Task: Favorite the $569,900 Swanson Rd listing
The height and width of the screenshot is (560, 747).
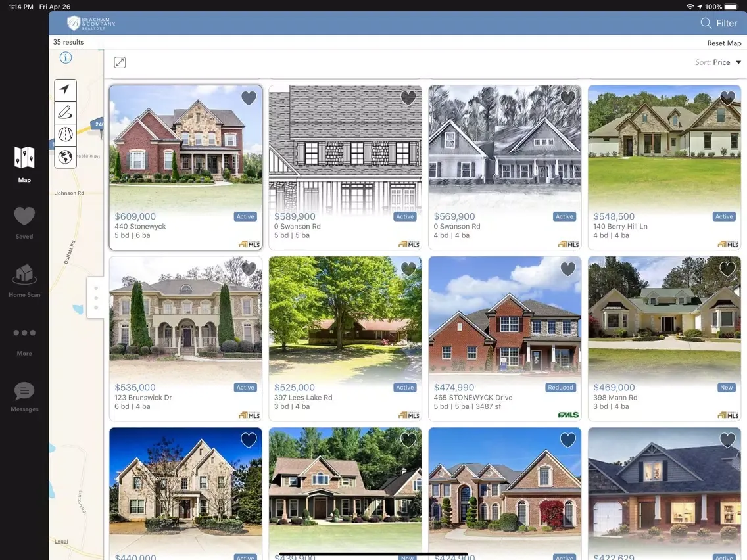Action: point(568,98)
